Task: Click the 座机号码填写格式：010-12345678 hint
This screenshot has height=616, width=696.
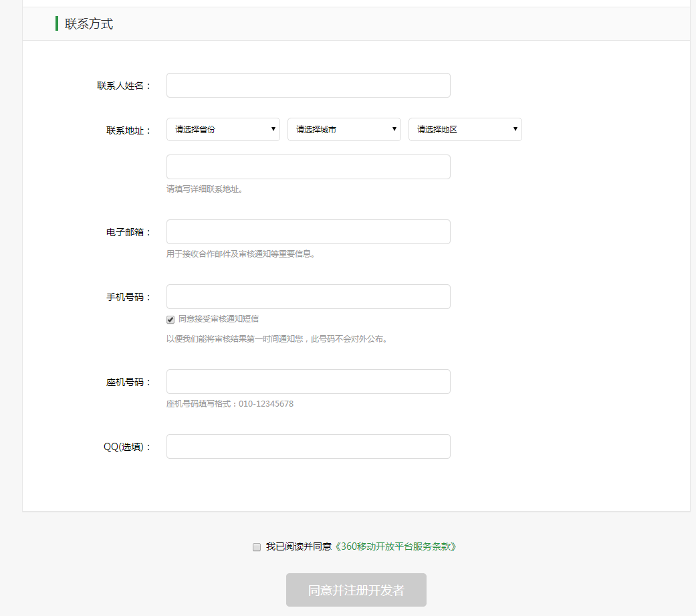Action: coord(230,404)
